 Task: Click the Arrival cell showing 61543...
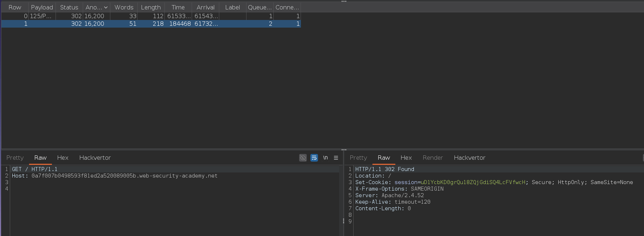205,16
